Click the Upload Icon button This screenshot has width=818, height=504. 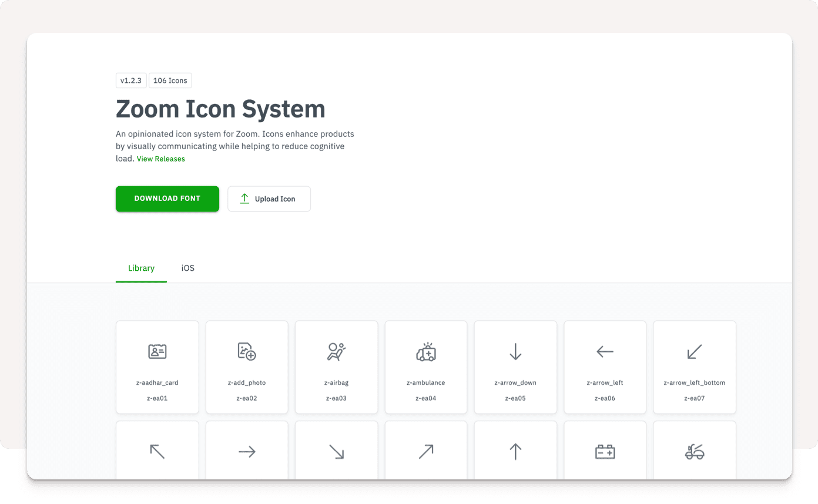269,199
